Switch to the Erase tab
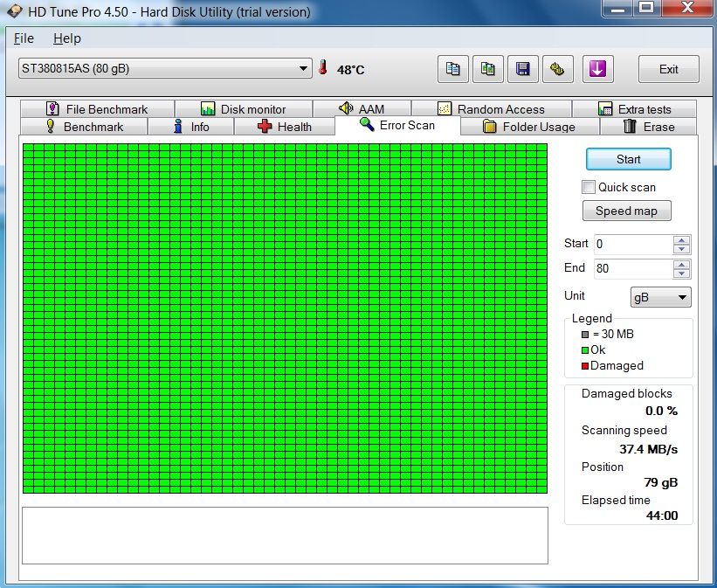Viewport: 717px width, 588px height. point(648,127)
